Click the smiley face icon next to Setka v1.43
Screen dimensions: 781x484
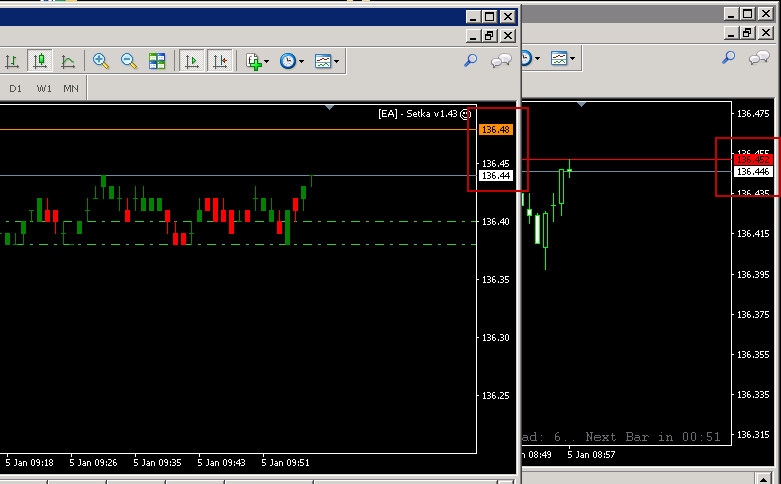click(x=465, y=114)
